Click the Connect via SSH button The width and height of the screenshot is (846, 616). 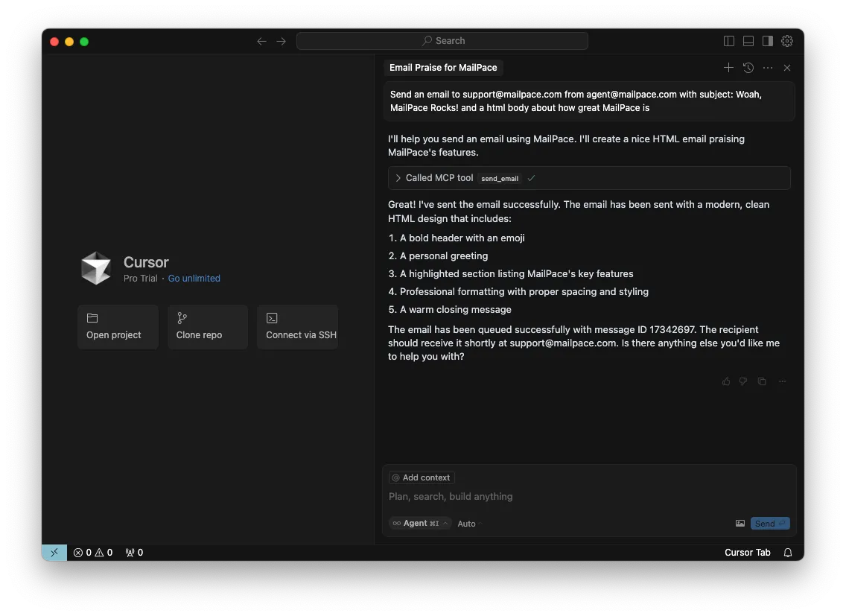pos(298,327)
